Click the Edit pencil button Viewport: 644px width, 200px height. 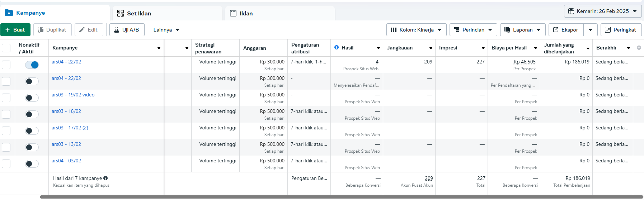click(89, 30)
